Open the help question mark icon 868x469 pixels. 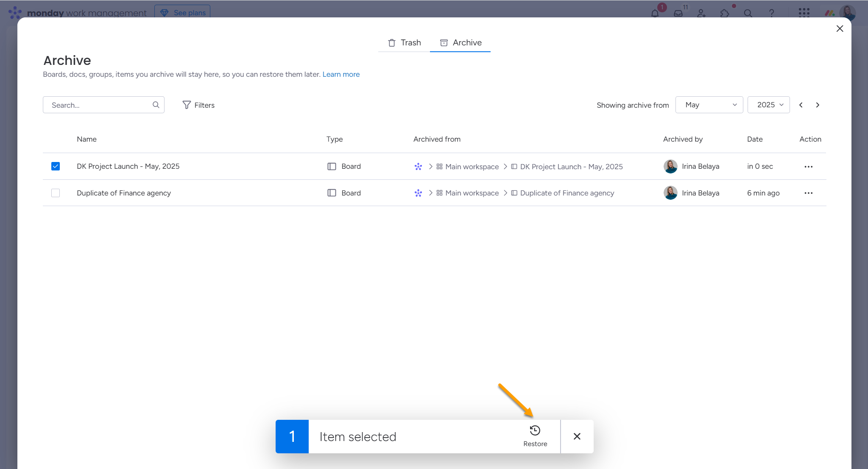(772, 13)
